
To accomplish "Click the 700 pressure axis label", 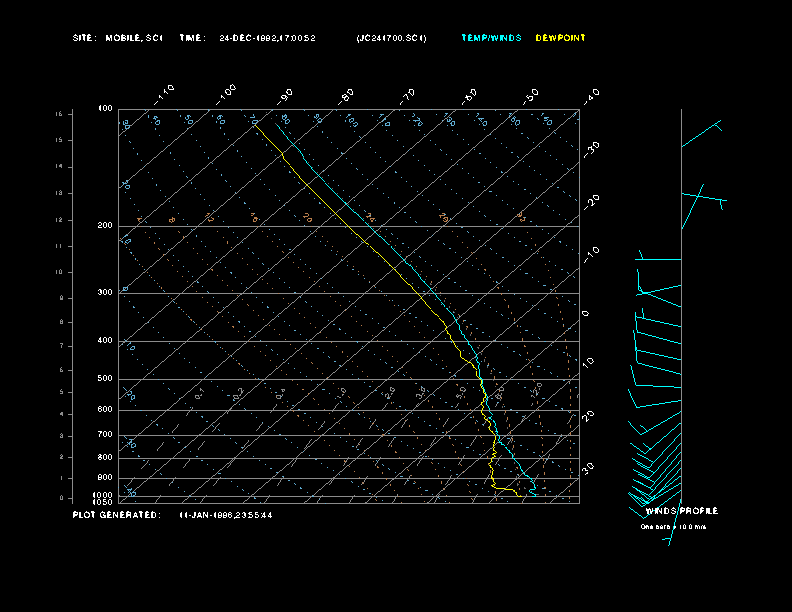I will pyautogui.click(x=105, y=434).
